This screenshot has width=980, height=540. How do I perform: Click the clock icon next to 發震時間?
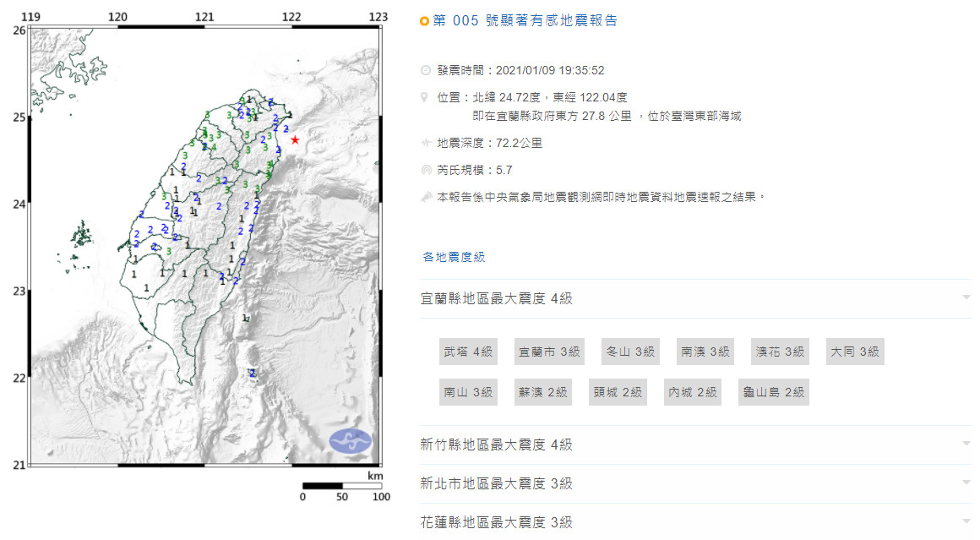[425, 70]
